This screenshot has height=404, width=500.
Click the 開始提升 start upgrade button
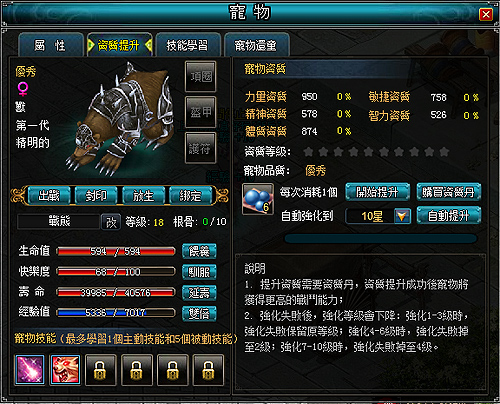click(x=377, y=192)
